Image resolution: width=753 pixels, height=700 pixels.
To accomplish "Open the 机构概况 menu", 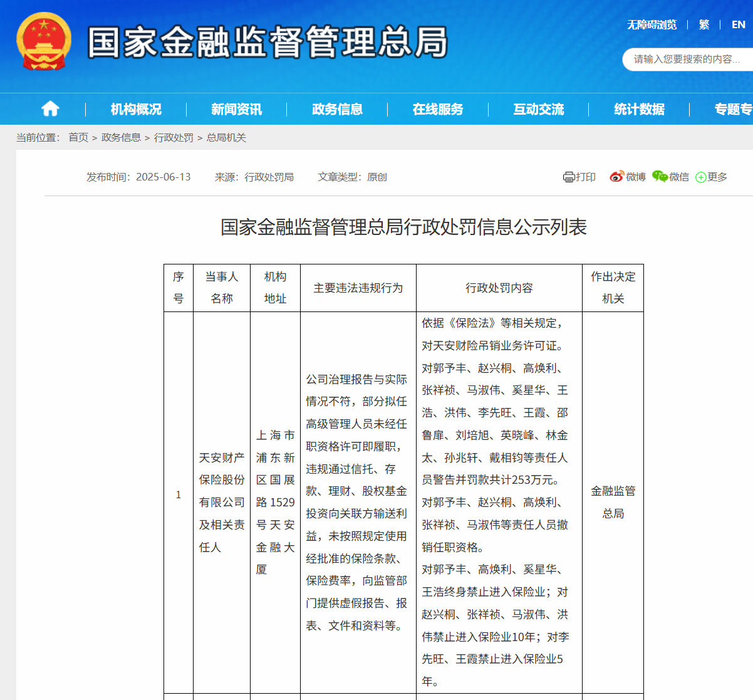I will click(136, 109).
